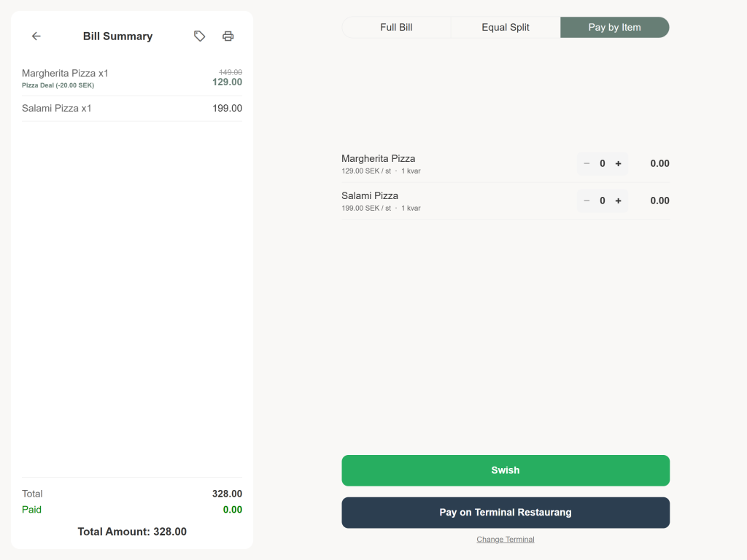Click the struck-through 149.00 price
Screen dimensions: 747x560
click(x=231, y=72)
